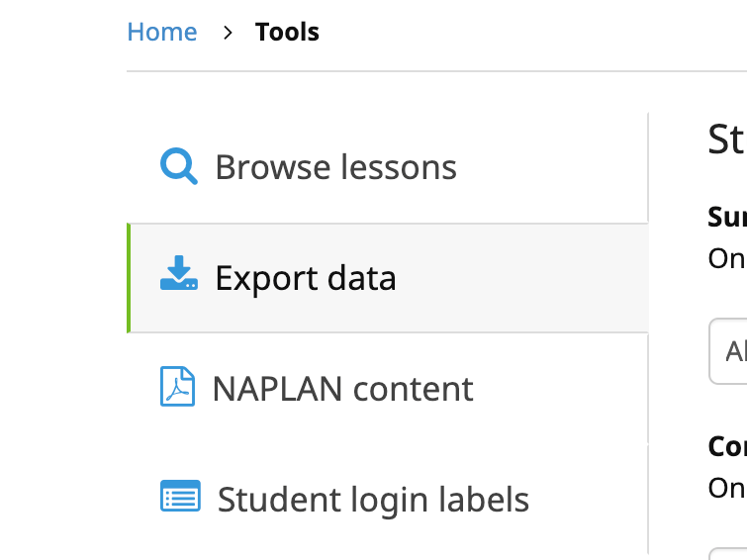The image size is (747, 560).
Task: Click the green active bar beside Export data
Action: point(129,278)
